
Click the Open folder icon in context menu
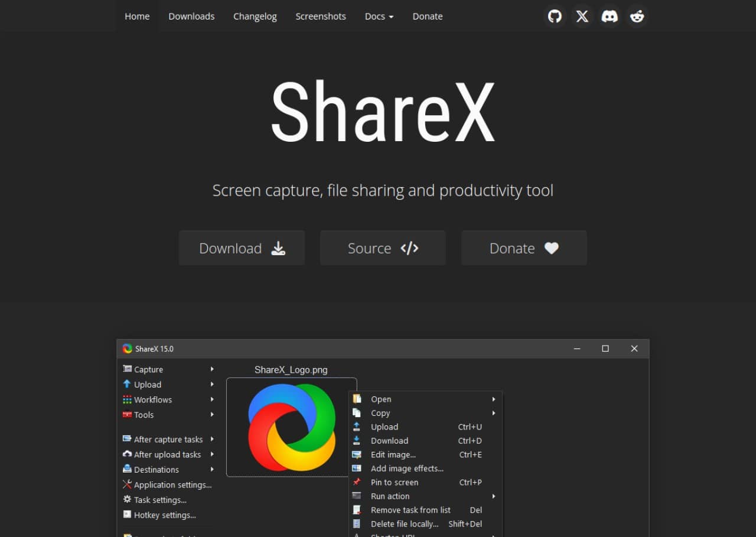[357, 399]
